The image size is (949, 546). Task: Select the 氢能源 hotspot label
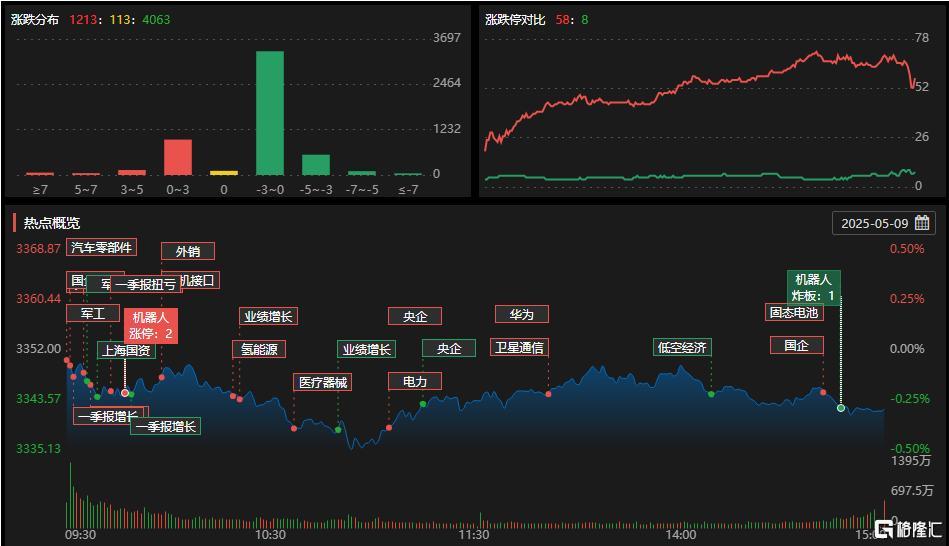(259, 349)
